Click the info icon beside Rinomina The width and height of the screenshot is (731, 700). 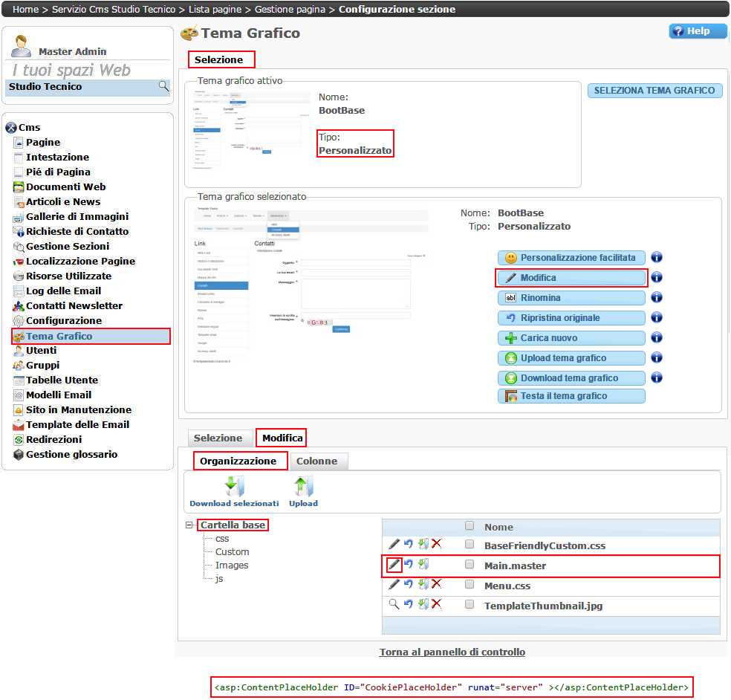click(657, 297)
